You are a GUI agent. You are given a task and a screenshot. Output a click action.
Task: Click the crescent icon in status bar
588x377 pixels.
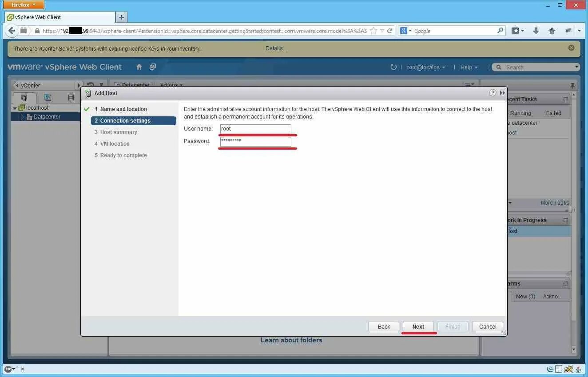[550, 369]
